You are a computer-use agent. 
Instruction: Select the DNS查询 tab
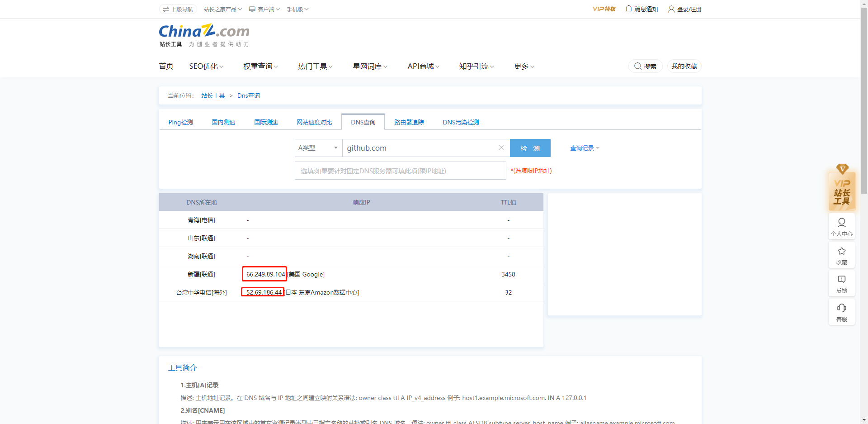coord(363,122)
